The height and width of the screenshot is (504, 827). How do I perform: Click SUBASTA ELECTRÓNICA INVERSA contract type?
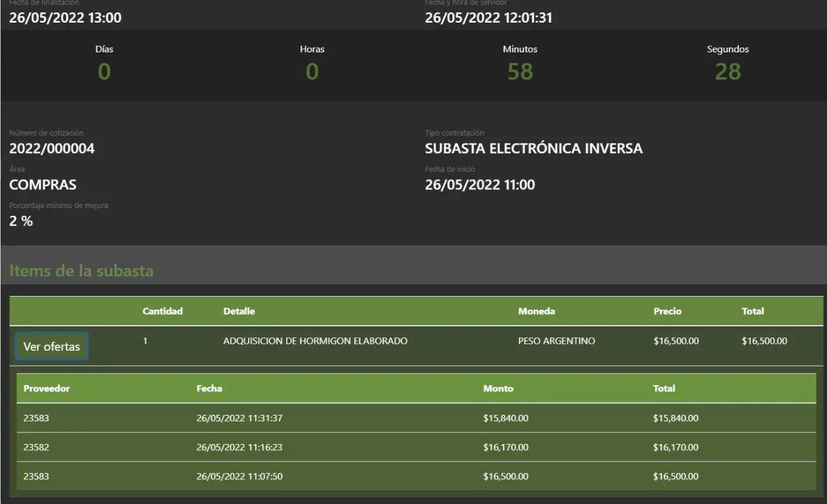[534, 149]
